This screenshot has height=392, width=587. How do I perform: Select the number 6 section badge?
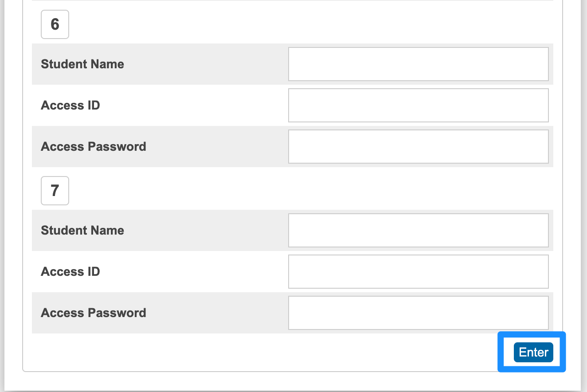click(x=55, y=24)
